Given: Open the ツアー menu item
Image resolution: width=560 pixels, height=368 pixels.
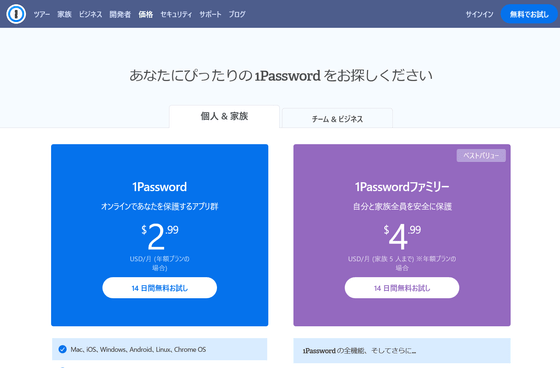Looking at the screenshot, I should 42,14.
